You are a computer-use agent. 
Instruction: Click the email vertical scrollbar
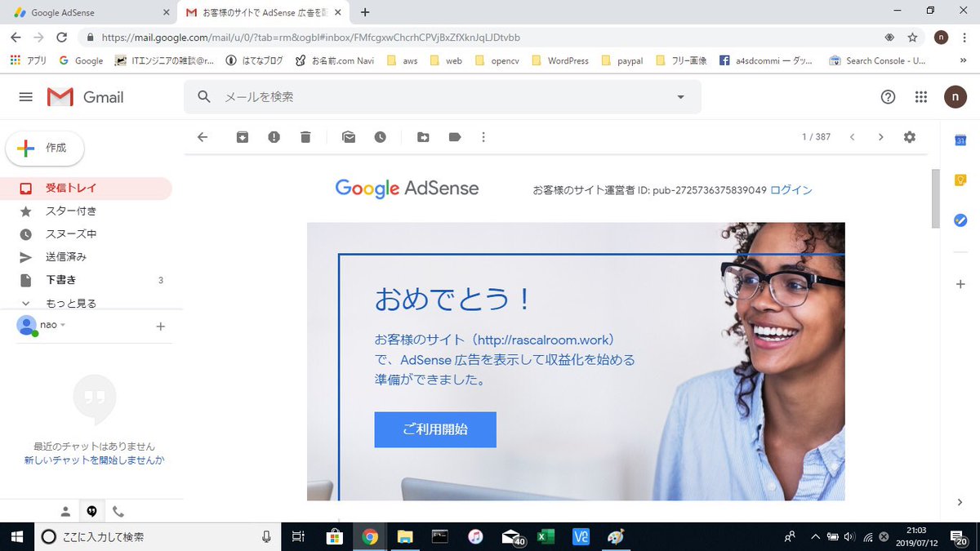(x=936, y=198)
